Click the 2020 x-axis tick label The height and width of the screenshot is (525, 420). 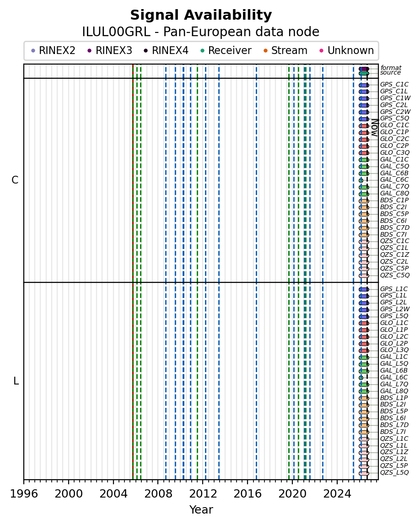[292, 494]
